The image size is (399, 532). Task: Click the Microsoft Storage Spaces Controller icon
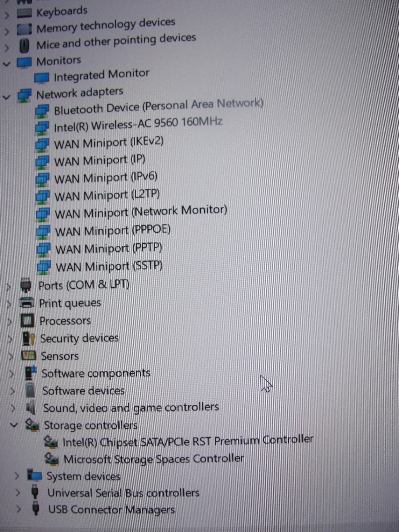tap(52, 459)
